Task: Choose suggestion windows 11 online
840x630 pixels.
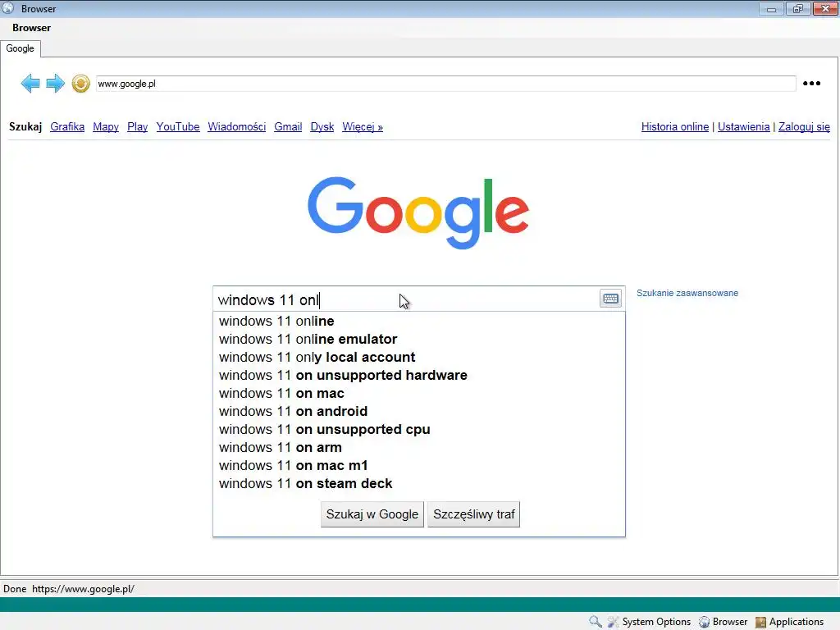Action: 419,321
